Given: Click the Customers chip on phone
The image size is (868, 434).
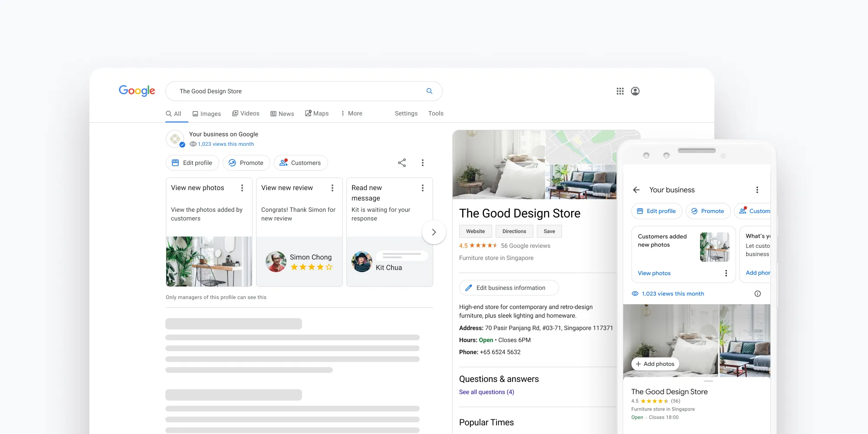Looking at the screenshot, I should click(x=753, y=211).
